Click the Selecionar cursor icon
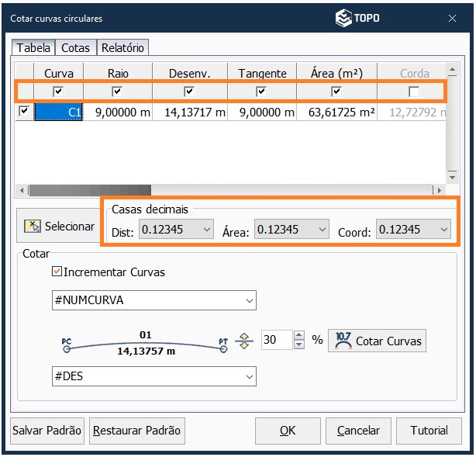476x457 pixels. tap(33, 227)
